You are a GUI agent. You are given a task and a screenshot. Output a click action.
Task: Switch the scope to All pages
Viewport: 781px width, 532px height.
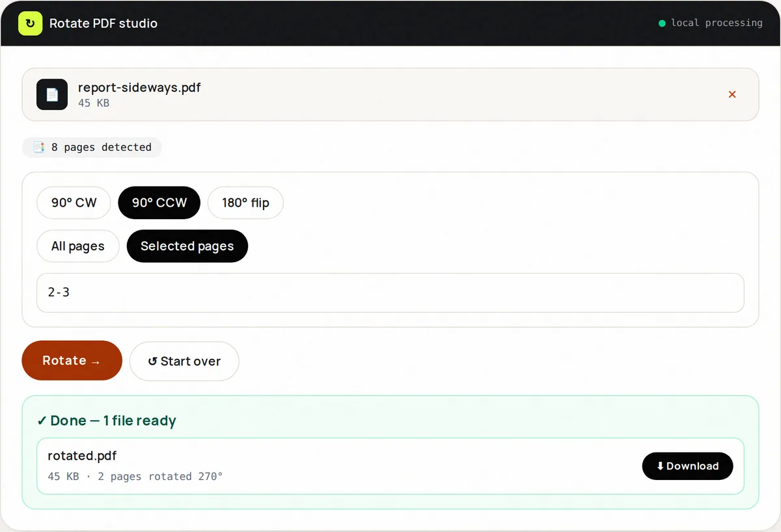click(78, 246)
